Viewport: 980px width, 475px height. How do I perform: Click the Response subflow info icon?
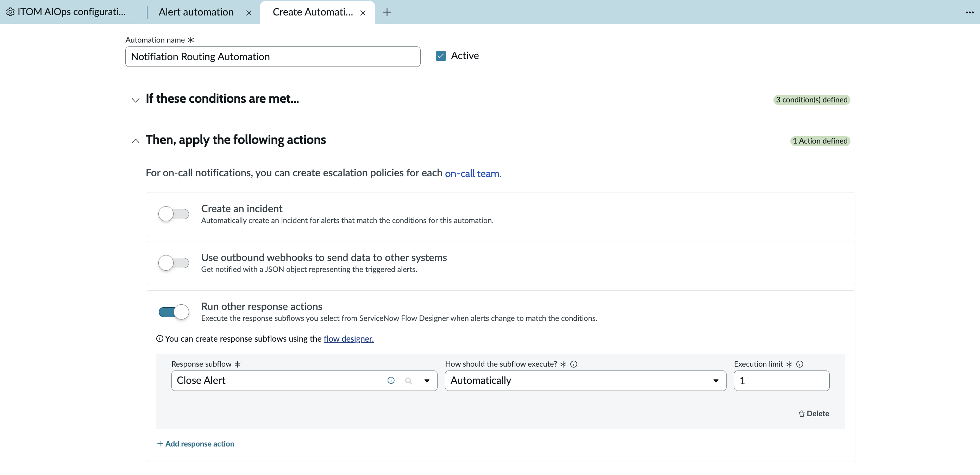coord(391,380)
